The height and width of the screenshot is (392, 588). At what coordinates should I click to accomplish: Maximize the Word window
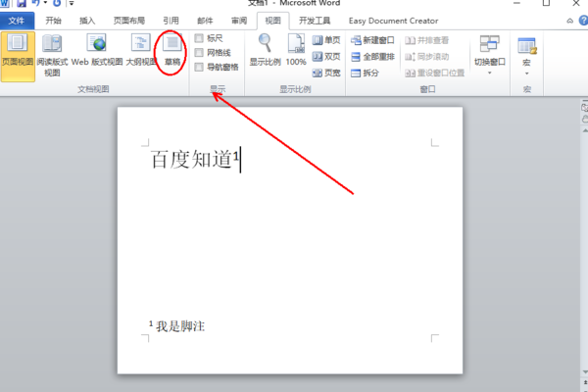coord(547,3)
